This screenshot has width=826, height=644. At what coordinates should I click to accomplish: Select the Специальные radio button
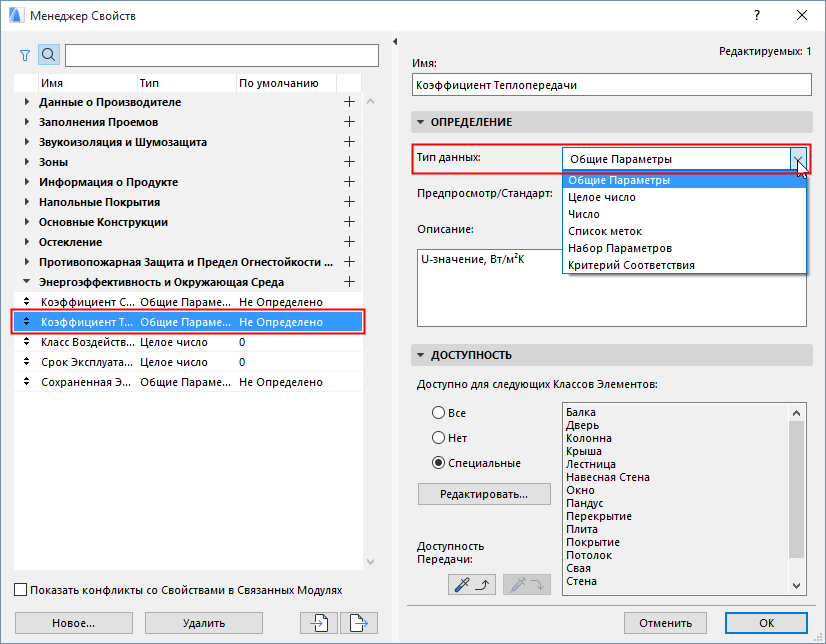coord(438,463)
